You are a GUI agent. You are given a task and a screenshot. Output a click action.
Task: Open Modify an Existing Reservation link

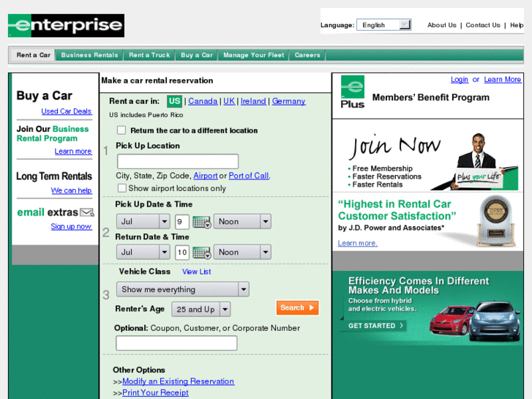click(178, 381)
